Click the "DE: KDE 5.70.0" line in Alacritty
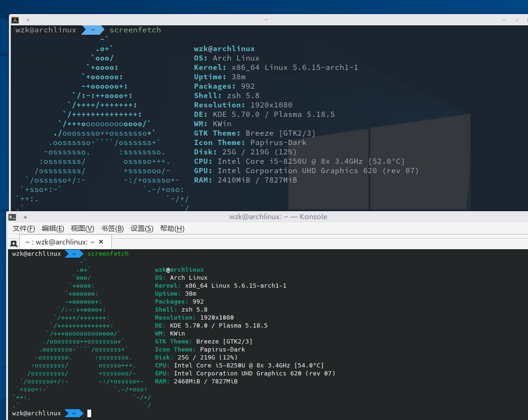This screenshot has width=528, height=420. (264, 115)
